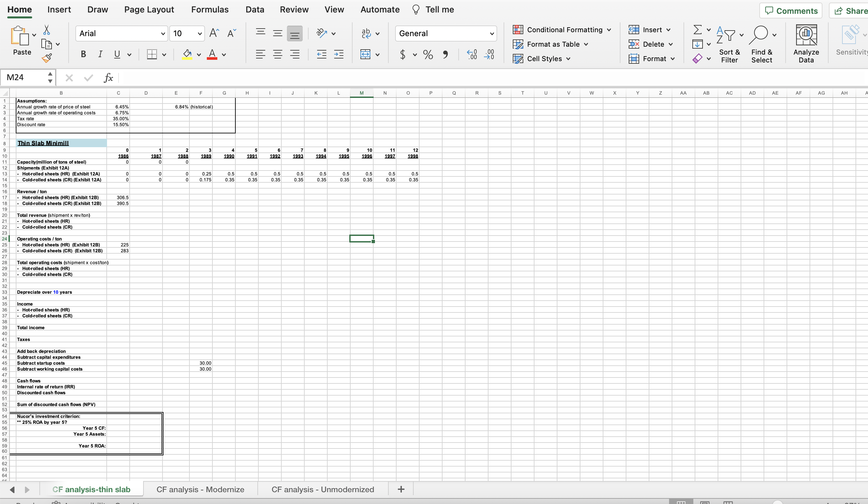The image size is (868, 504).
Task: Expand the fill color dropdown
Action: pos(199,55)
